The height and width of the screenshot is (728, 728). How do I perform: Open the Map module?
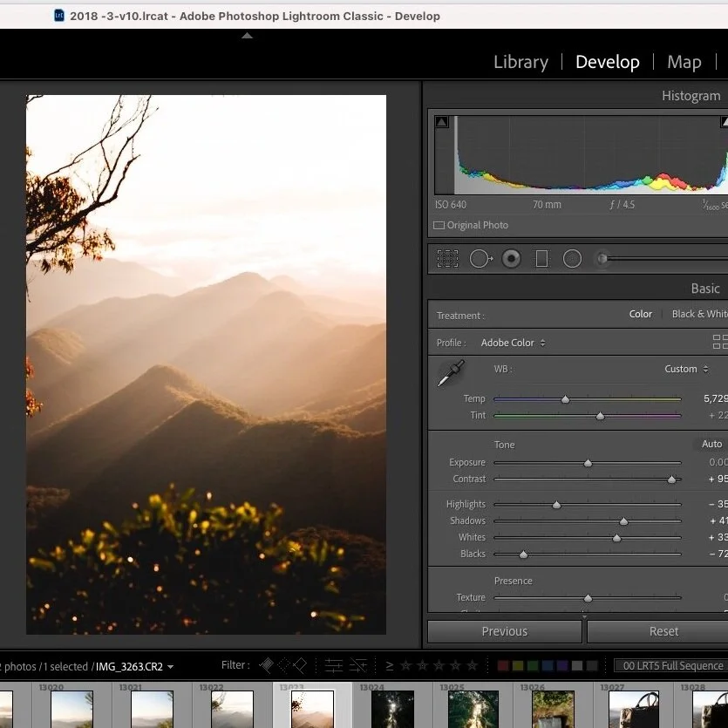tap(684, 62)
